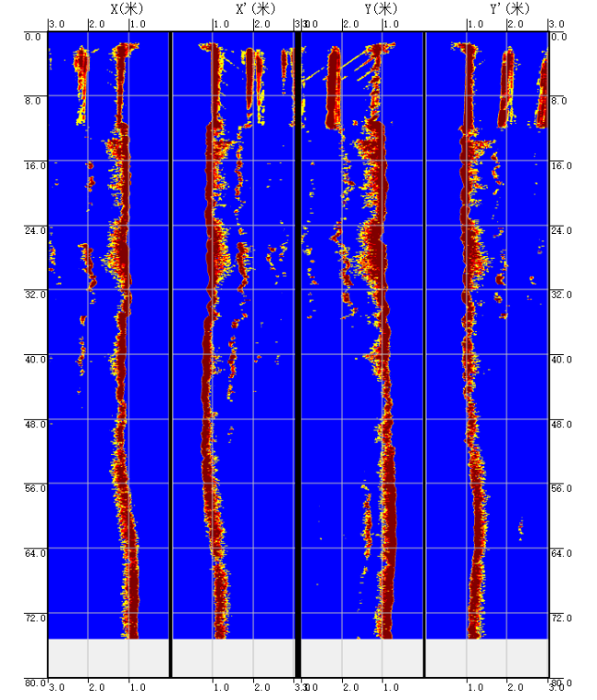
Task: Click the 1.0 tick label above Y' panel
Action: tap(476, 24)
